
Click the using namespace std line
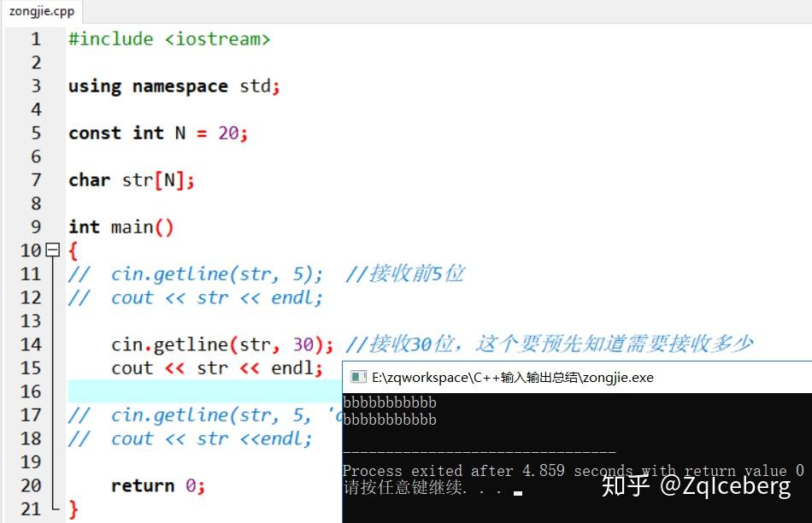pos(174,86)
